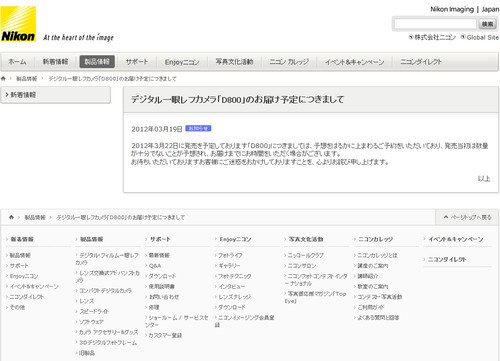The width and height of the screenshot is (500, 361).
Task: Click ニコンイメージング会員登録 footer link
Action: pyautogui.click(x=245, y=321)
